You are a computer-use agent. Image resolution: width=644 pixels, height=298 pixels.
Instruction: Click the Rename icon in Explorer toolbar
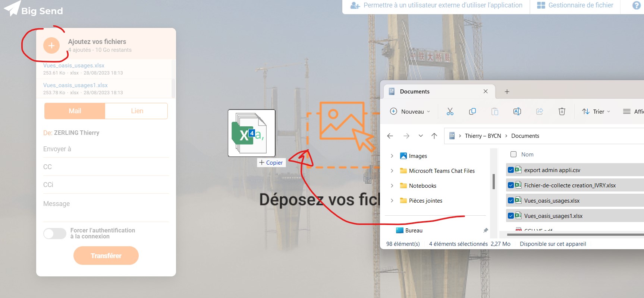click(x=517, y=111)
